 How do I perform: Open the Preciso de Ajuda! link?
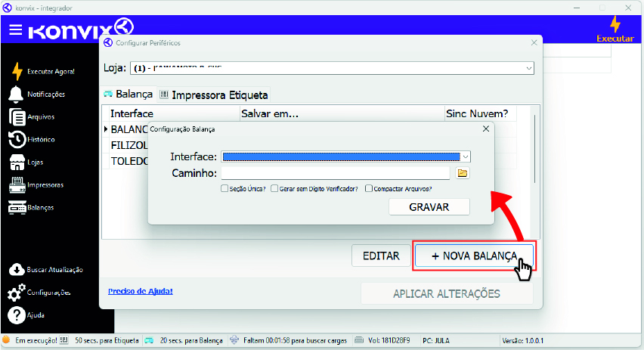coord(141,291)
